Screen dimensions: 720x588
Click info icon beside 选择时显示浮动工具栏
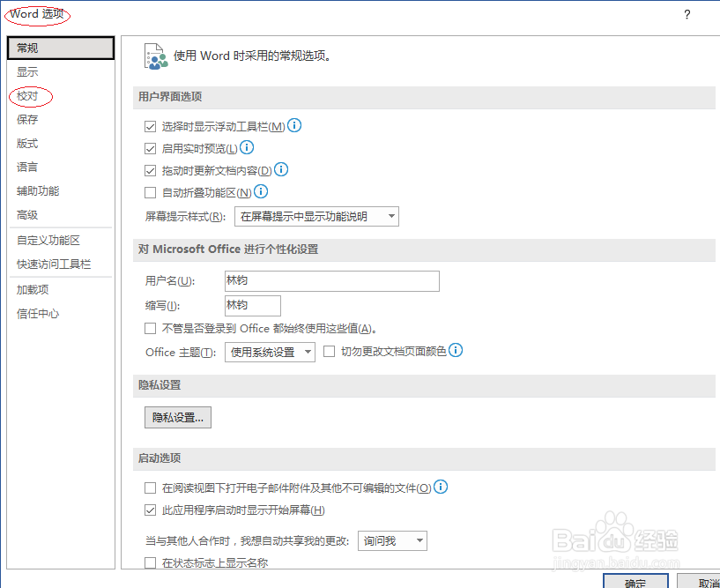pyautogui.click(x=294, y=125)
